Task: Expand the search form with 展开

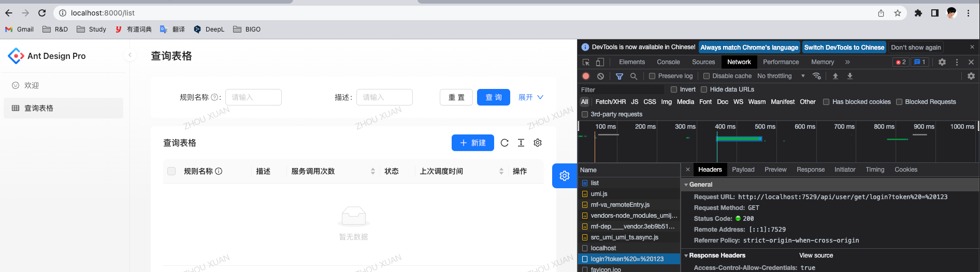Action: click(x=531, y=97)
